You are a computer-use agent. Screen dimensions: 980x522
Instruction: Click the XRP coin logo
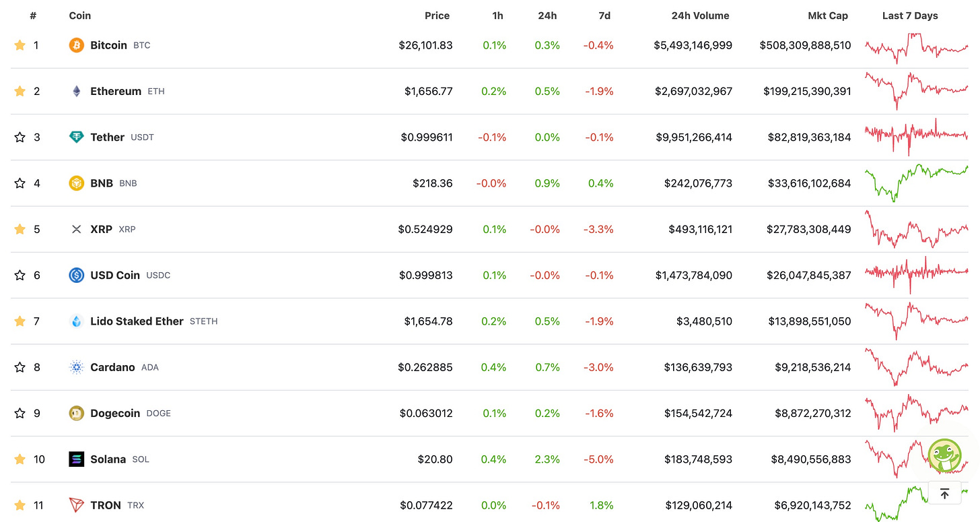pyautogui.click(x=77, y=229)
